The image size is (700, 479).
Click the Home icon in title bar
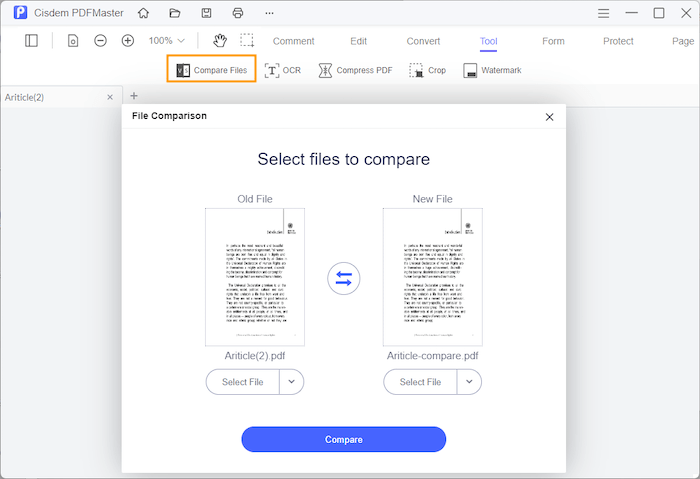[x=143, y=13]
